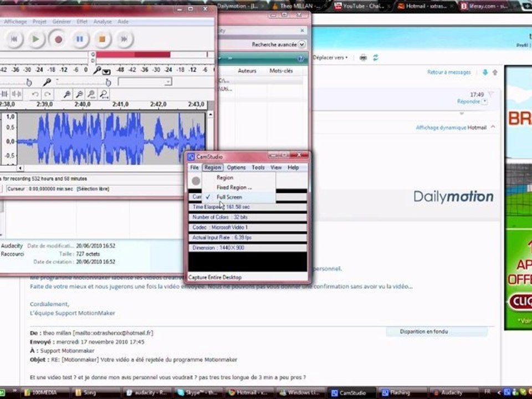Start playback with Audacity play button

click(x=35, y=39)
